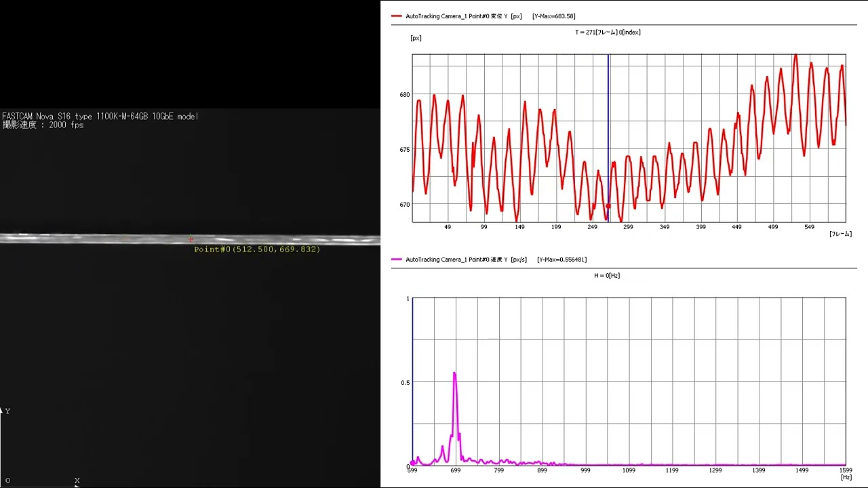
Task: Click the 999 tick on frequency axis
Action: point(586,470)
